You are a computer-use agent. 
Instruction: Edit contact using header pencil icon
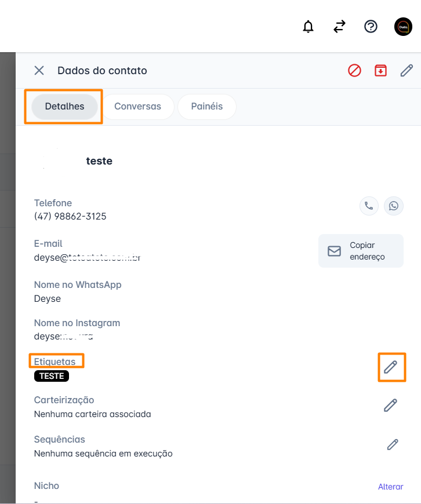pyautogui.click(x=407, y=71)
